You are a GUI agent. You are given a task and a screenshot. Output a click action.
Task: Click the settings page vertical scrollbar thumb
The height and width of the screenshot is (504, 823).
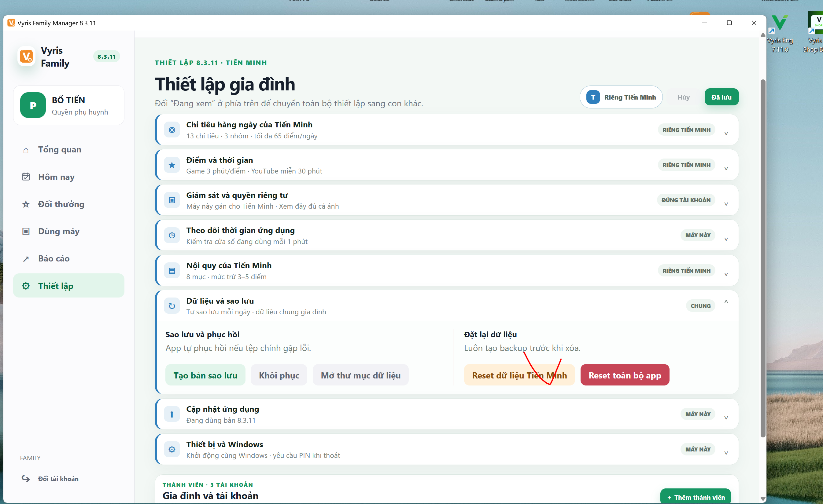[762, 258]
